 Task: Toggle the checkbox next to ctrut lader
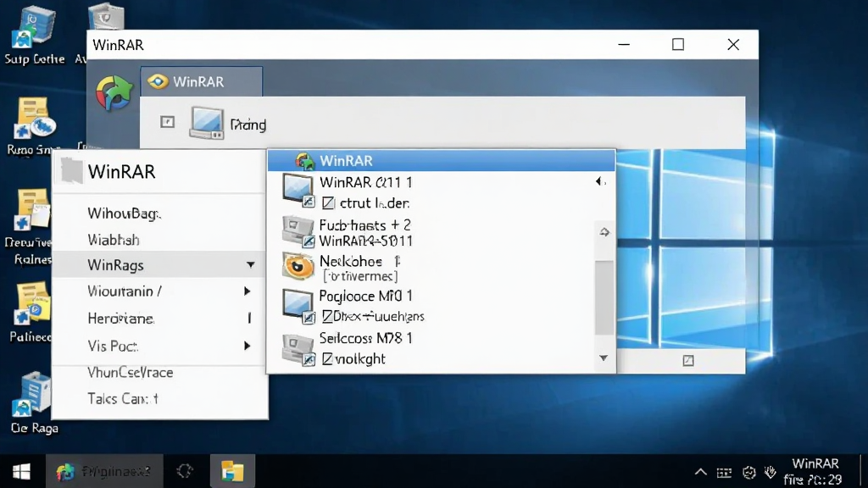(x=328, y=203)
